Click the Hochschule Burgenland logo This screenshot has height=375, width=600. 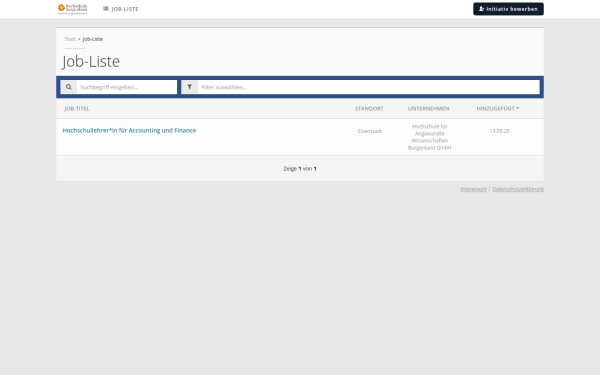point(73,9)
